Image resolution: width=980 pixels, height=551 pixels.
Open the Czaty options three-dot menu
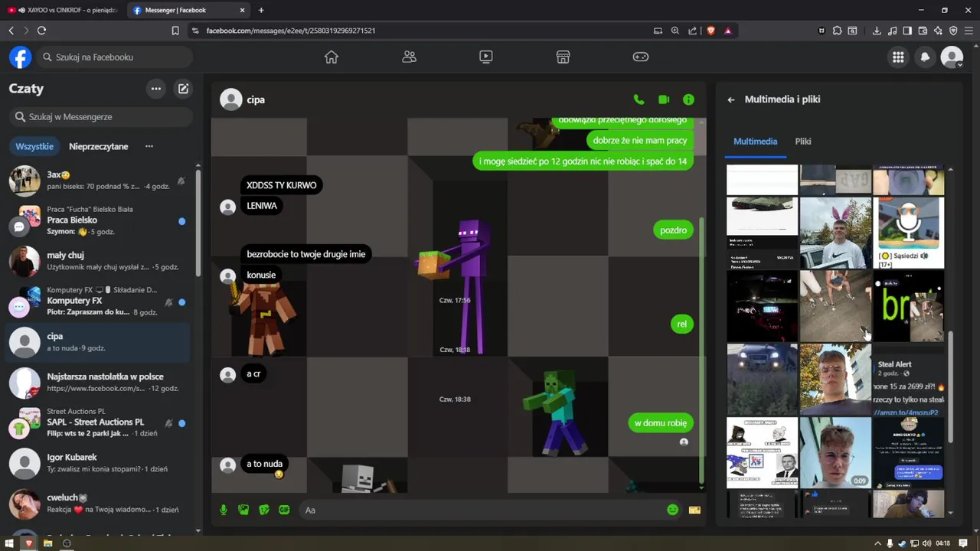coord(155,89)
